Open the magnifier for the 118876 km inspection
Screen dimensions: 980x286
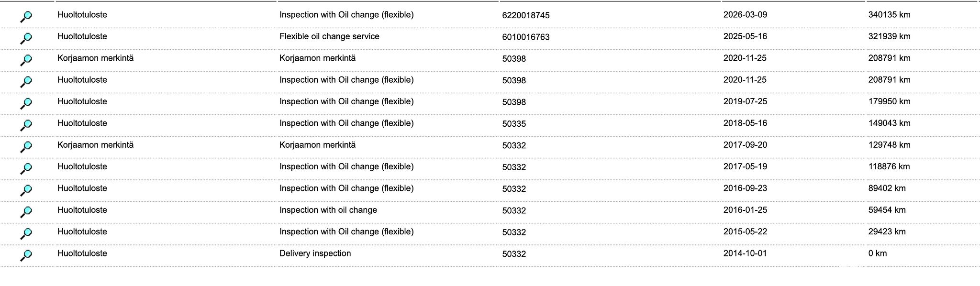pos(26,168)
